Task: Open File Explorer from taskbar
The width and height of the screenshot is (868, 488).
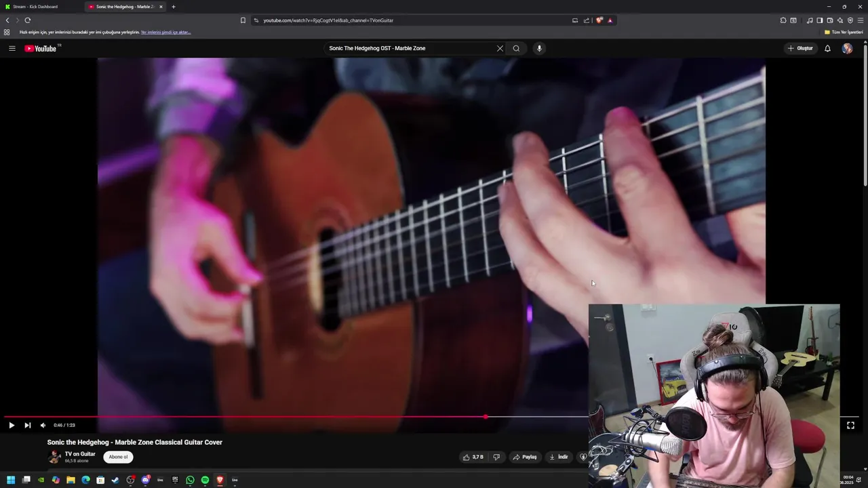Action: pos(71,480)
